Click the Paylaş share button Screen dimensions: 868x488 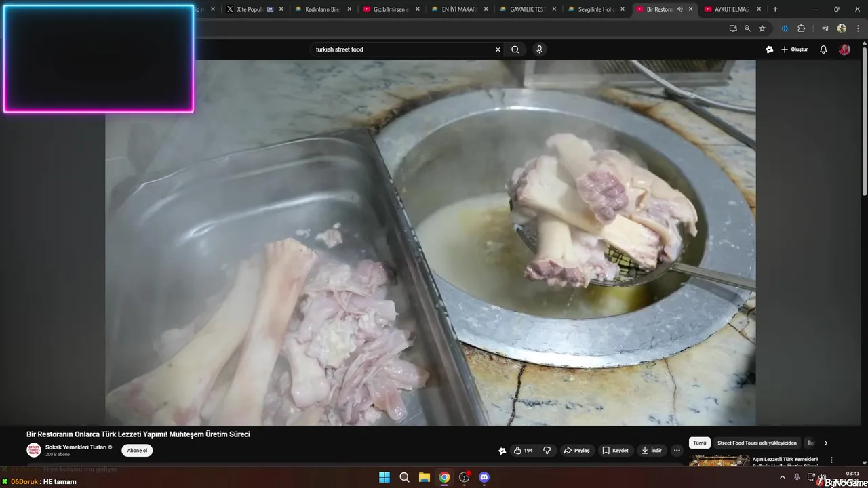577,451
